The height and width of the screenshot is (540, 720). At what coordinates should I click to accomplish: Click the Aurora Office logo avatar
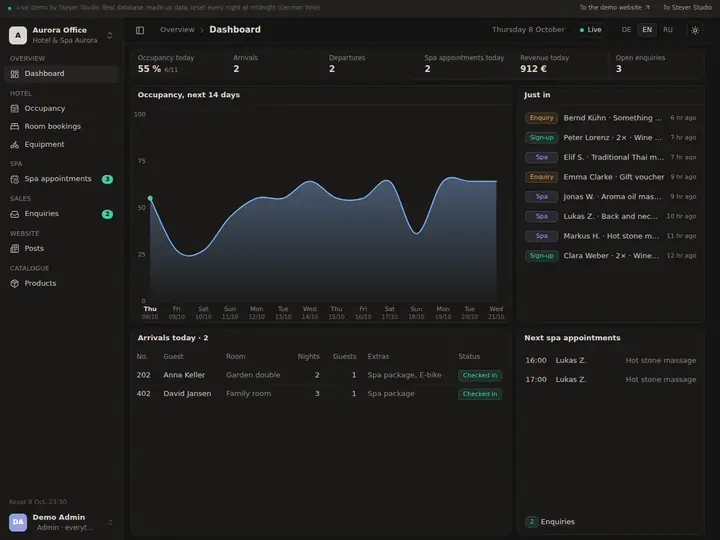(18, 35)
